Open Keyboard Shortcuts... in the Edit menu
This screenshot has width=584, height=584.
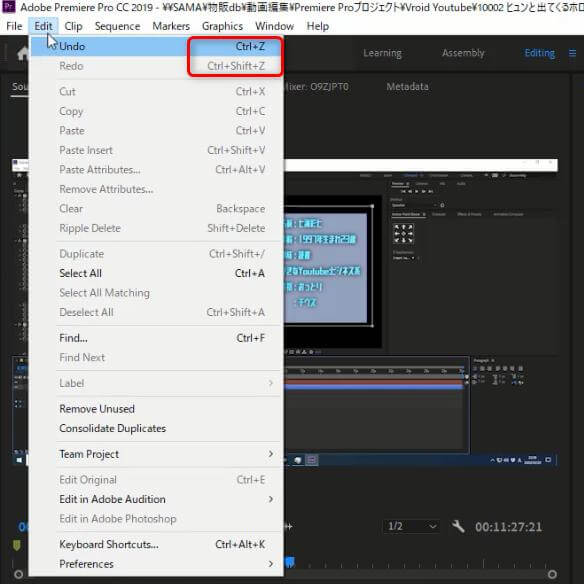coord(156,545)
